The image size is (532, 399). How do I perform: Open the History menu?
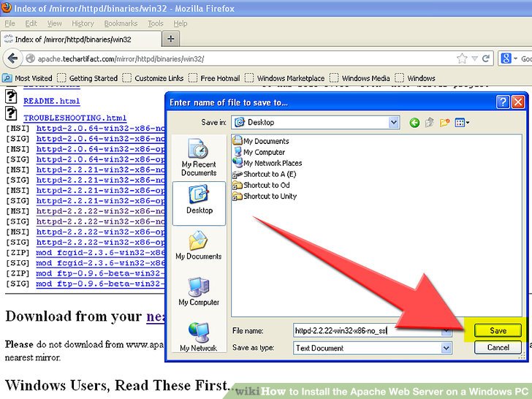coord(83,23)
